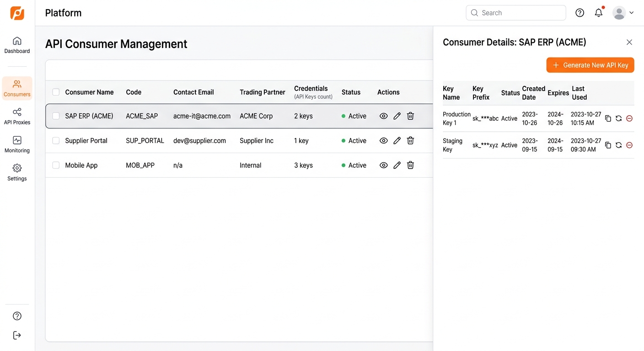Open the Dashboard sidebar item
This screenshot has height=351, width=644.
coord(17,45)
